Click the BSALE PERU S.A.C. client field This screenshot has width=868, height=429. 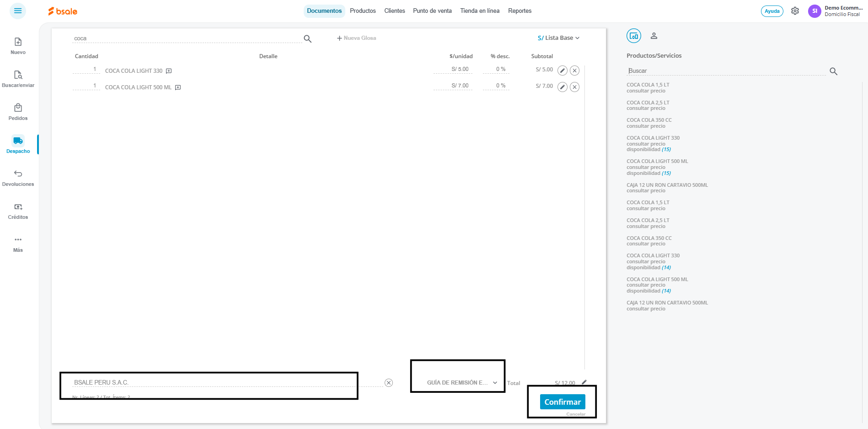pos(227,382)
